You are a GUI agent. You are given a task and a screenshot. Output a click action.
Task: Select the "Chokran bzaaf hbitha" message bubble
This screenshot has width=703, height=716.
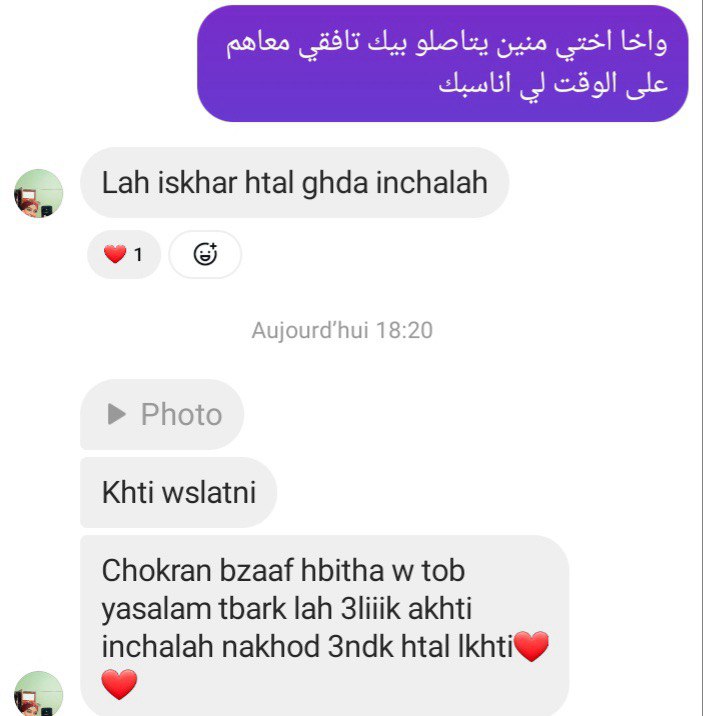[325, 626]
